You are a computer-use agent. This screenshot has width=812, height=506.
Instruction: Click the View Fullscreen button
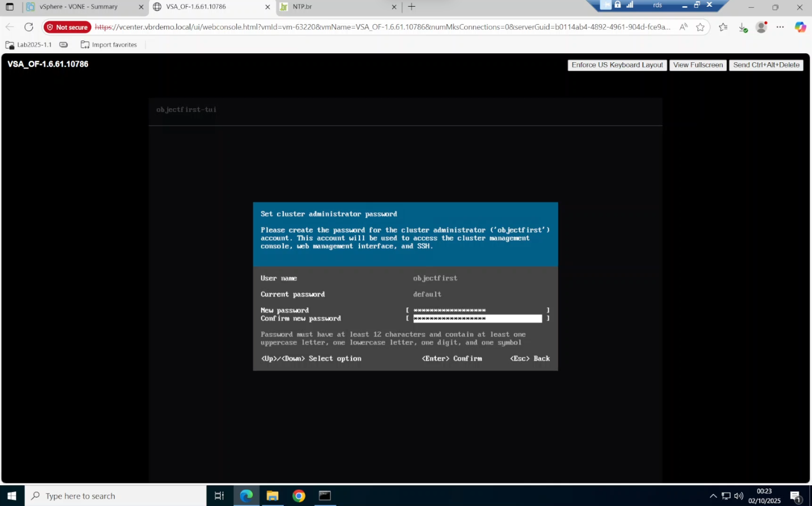pos(698,65)
